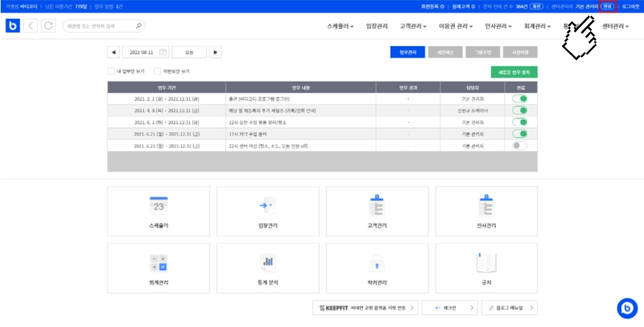The image size is (644, 327).
Task: Click the 로그아웃 link
Action: 631,7
